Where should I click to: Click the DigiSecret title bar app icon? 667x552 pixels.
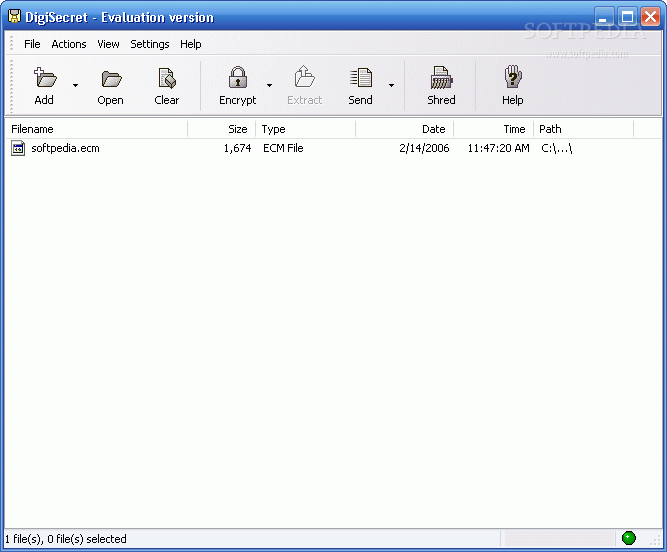pyautogui.click(x=14, y=17)
